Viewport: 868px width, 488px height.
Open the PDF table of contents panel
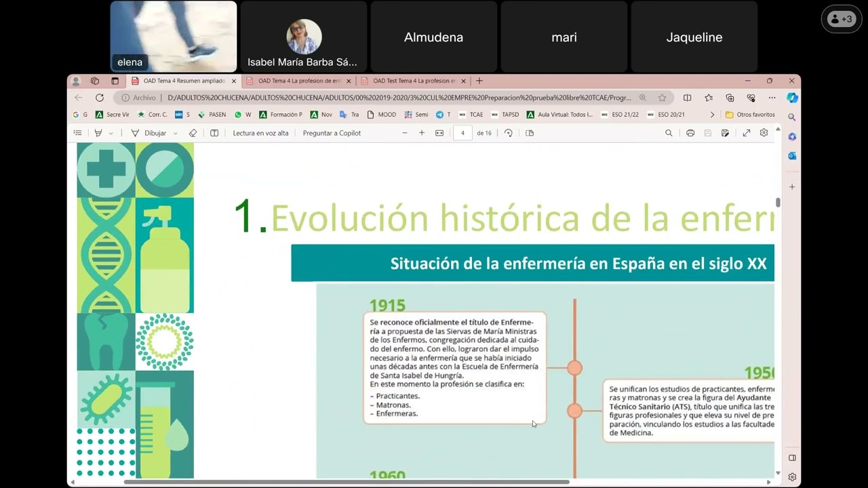point(77,133)
